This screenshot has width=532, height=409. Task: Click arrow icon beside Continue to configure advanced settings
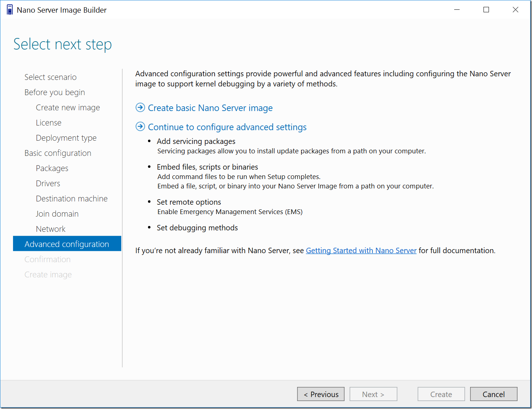[140, 127]
